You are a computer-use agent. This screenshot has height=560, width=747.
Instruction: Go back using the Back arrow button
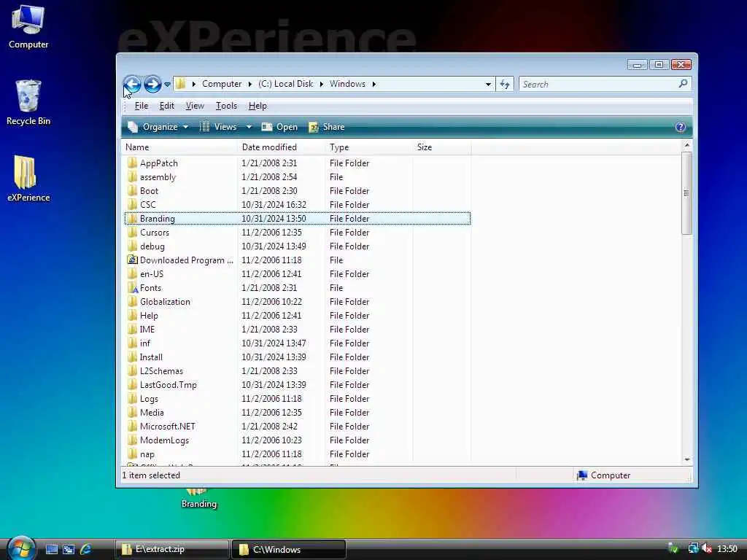[x=133, y=85]
